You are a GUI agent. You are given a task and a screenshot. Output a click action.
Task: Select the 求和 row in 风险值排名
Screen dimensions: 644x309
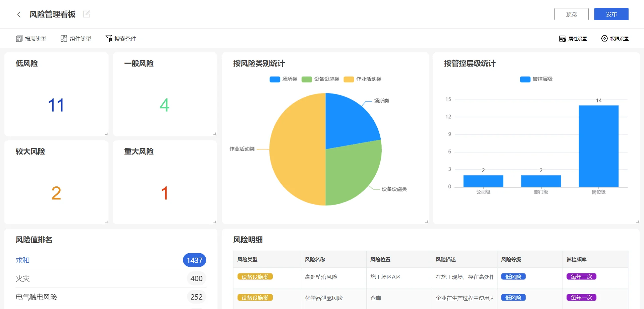pyautogui.click(x=111, y=260)
